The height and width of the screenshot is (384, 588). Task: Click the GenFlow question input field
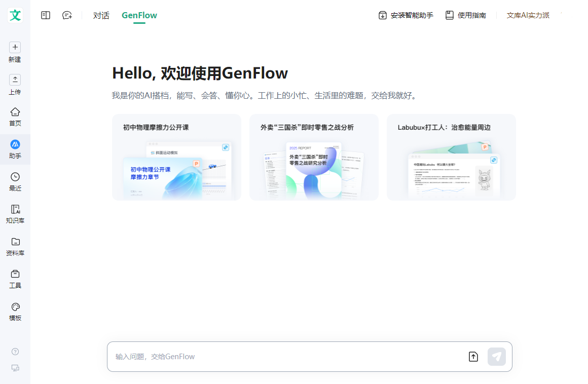253,356
